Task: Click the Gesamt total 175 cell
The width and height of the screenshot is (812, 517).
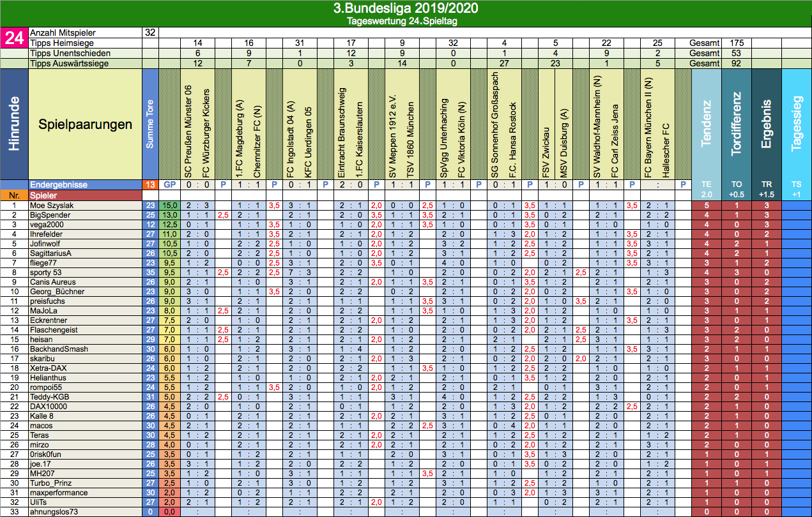Action: 736,43
